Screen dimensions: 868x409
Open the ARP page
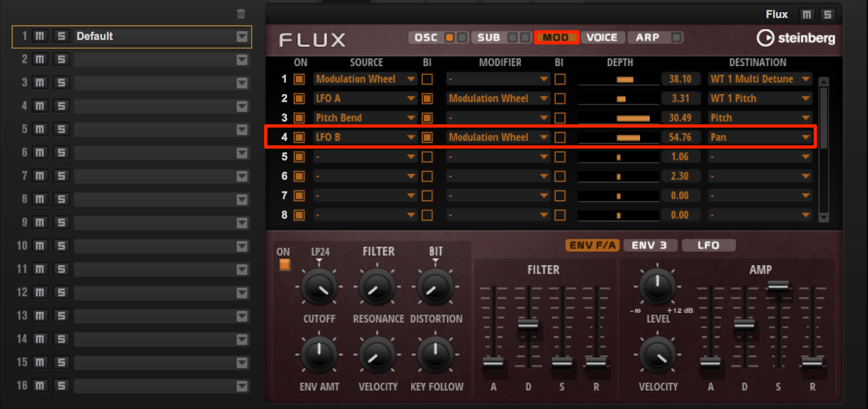(648, 37)
